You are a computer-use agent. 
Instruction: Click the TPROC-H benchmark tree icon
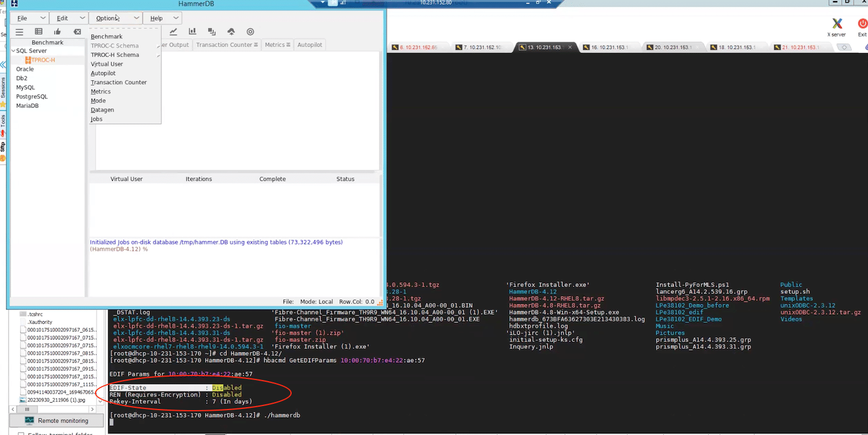tap(28, 60)
